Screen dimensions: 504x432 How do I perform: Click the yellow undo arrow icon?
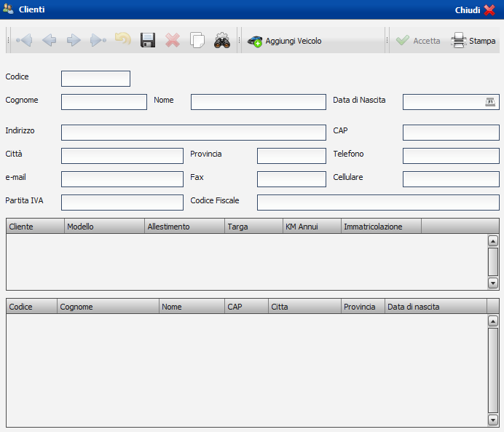123,39
